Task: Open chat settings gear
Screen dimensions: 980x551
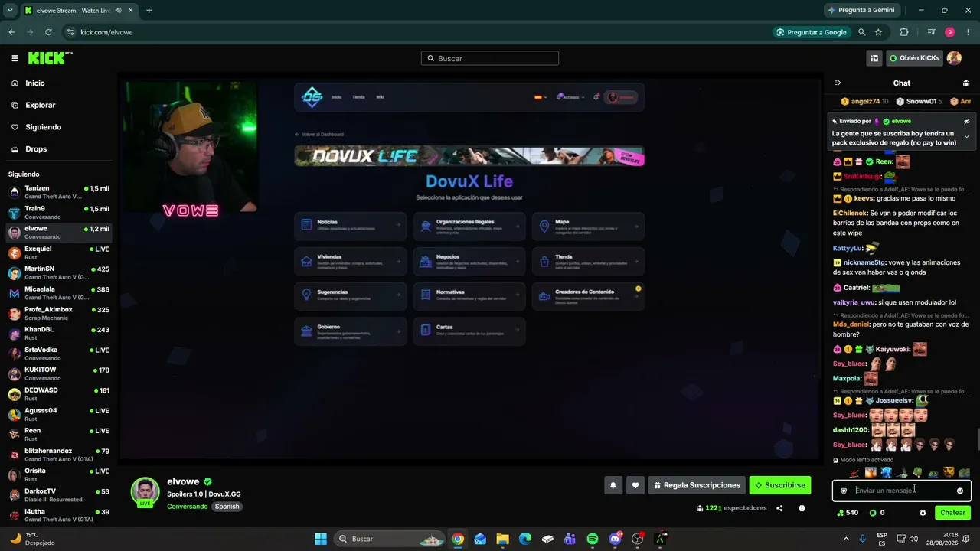Action: pos(923,513)
